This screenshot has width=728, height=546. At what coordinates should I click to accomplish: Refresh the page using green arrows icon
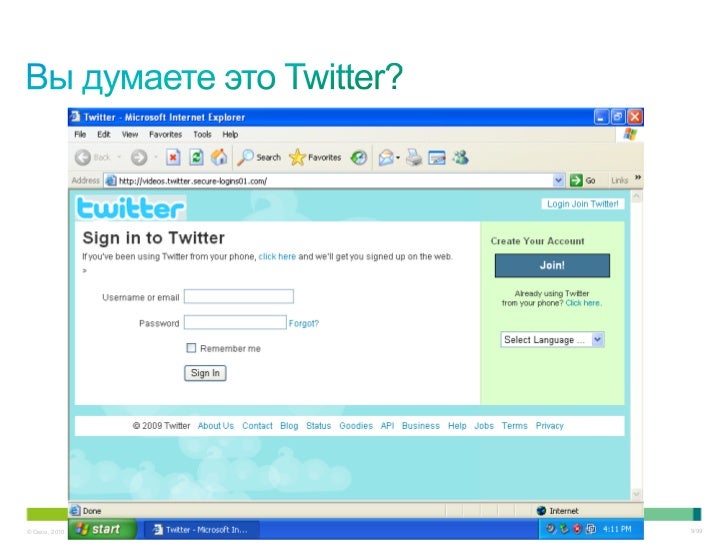[x=196, y=158]
